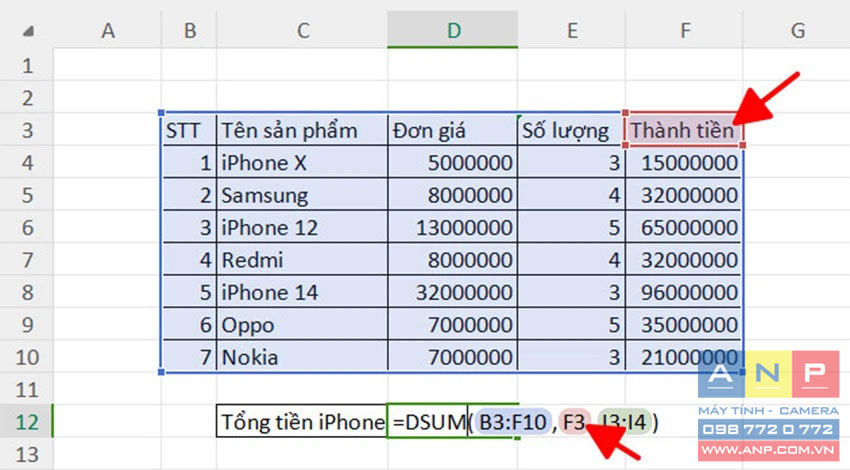This screenshot has height=470, width=850.
Task: Click the "Đơn giá" header cell
Action: pos(453,130)
